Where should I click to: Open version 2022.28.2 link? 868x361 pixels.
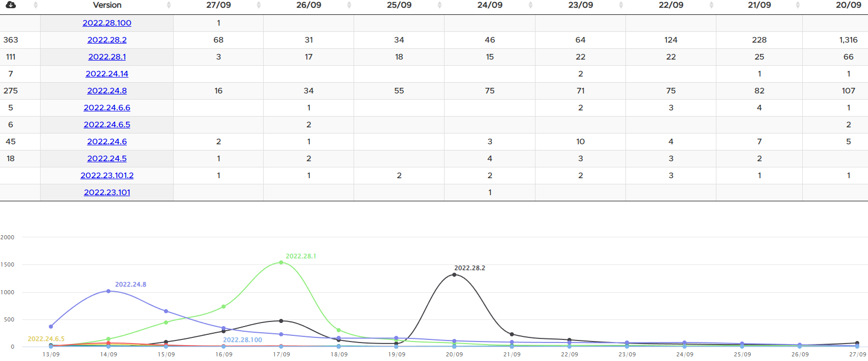[107, 40]
